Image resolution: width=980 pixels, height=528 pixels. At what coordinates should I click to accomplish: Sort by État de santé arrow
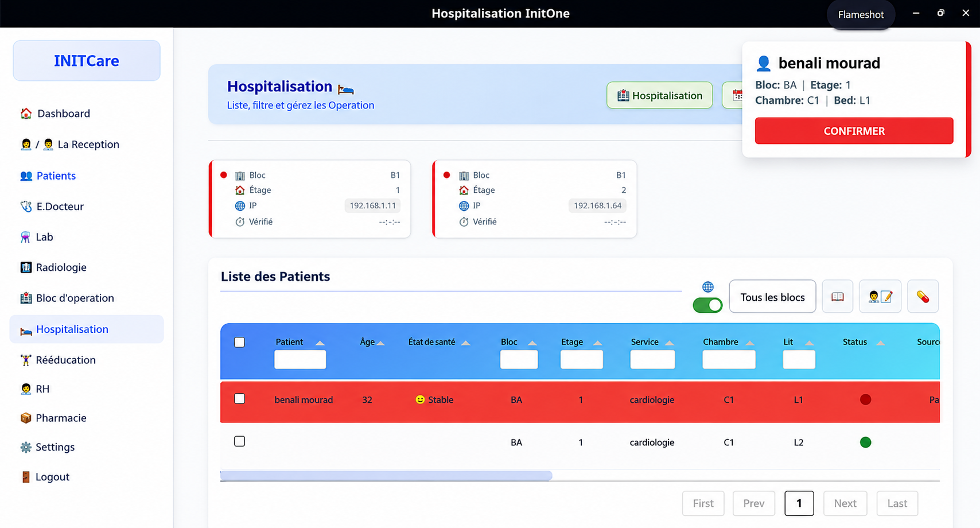point(466,343)
